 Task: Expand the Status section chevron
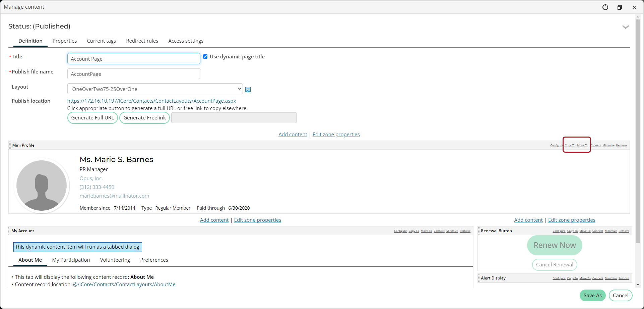tap(625, 27)
